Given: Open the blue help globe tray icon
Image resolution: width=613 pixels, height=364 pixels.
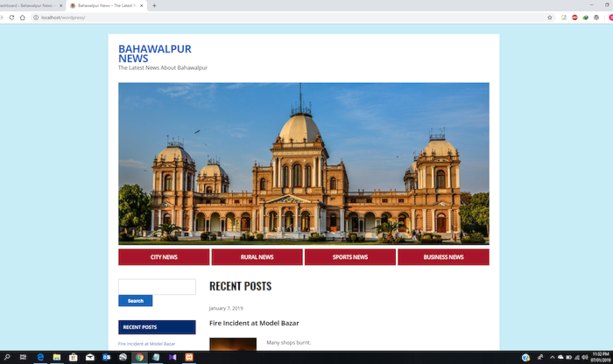Looking at the screenshot, I should point(525,357).
